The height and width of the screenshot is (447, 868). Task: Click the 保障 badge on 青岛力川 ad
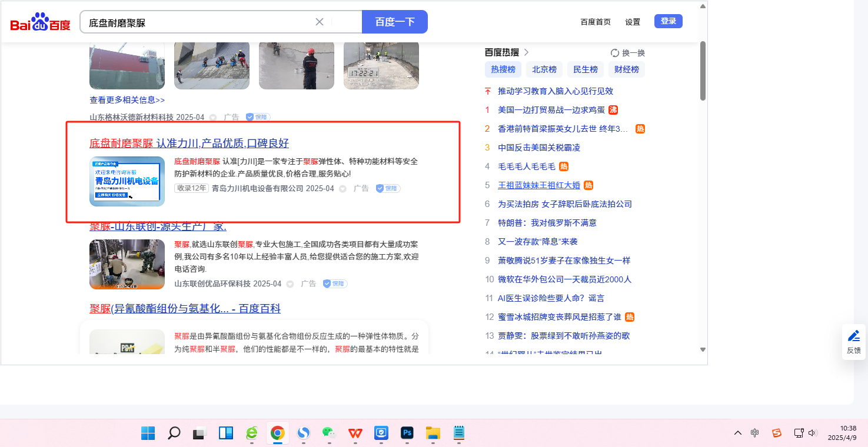(388, 188)
